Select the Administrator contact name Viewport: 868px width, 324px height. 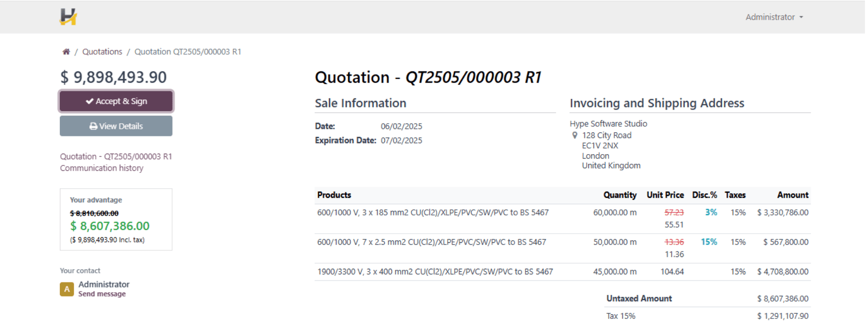coord(104,284)
